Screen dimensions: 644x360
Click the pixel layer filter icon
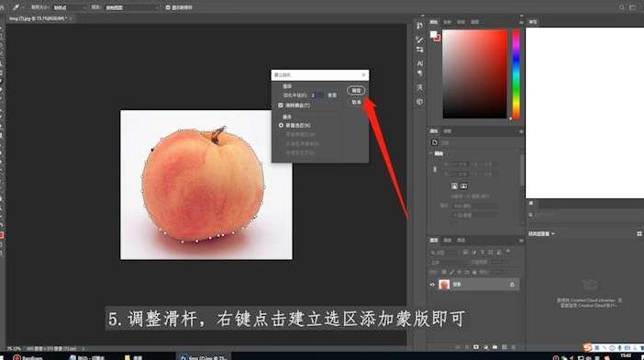coord(466,253)
